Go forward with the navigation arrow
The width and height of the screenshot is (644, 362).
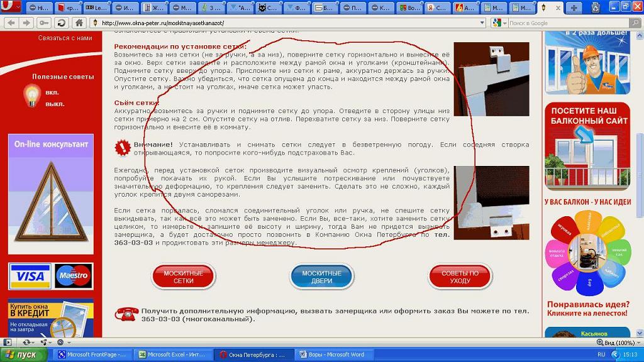click(x=26, y=23)
